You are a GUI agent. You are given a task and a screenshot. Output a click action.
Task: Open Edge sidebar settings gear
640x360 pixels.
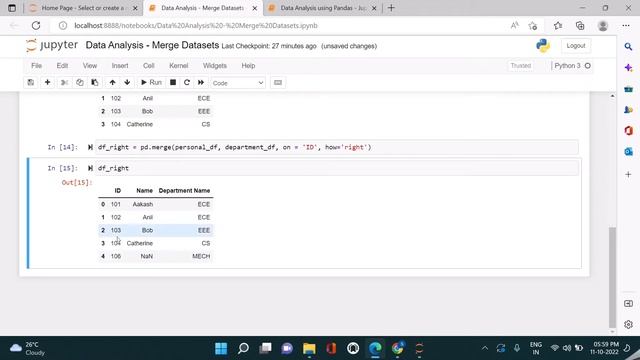click(628, 324)
